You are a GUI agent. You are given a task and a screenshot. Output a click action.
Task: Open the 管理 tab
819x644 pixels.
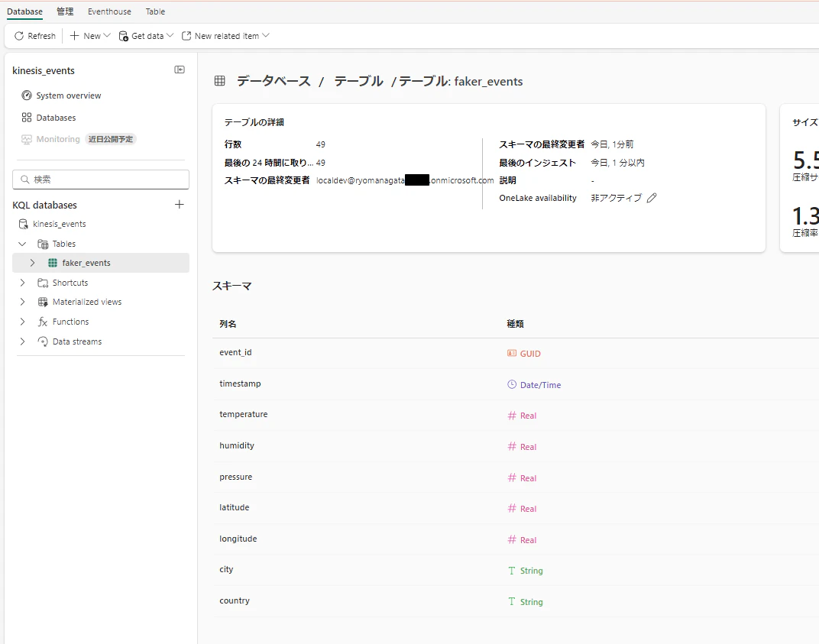pos(65,11)
